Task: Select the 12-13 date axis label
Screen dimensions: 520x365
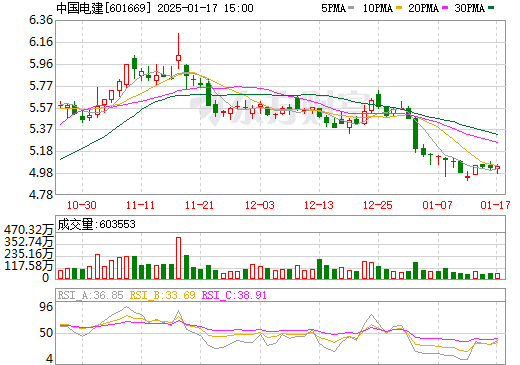Action: (x=319, y=205)
